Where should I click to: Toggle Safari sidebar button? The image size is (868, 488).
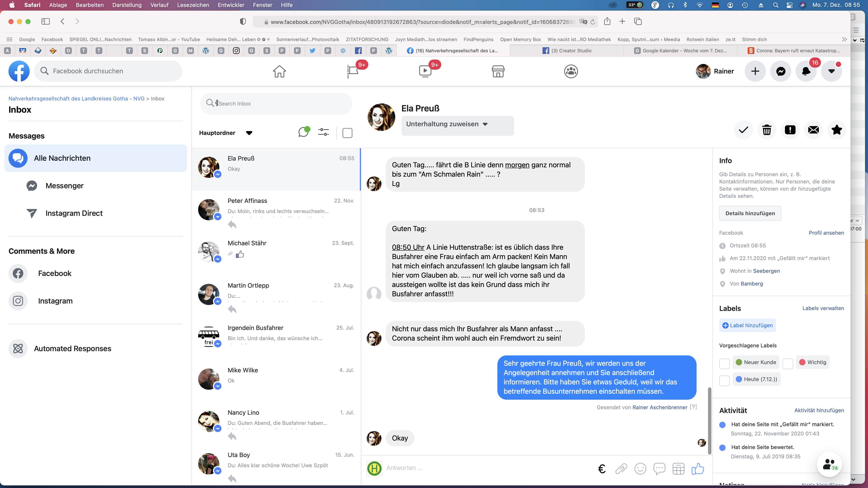[46, 21]
